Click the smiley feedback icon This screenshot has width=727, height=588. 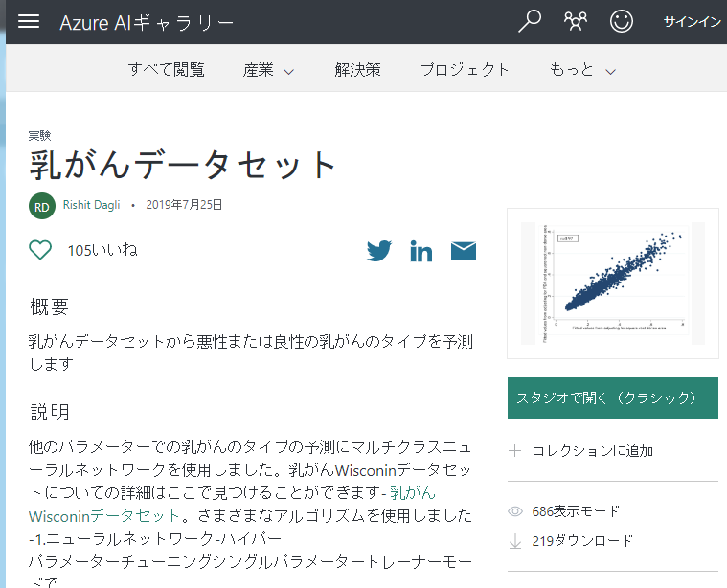622,21
